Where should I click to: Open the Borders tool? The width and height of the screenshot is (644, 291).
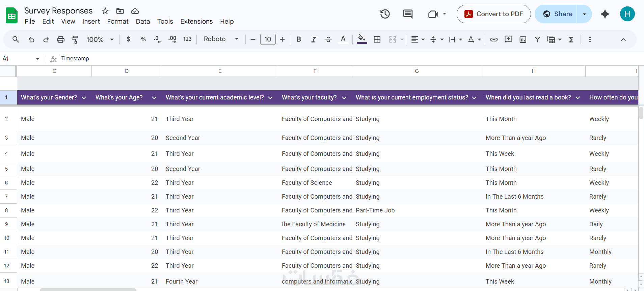[377, 39]
